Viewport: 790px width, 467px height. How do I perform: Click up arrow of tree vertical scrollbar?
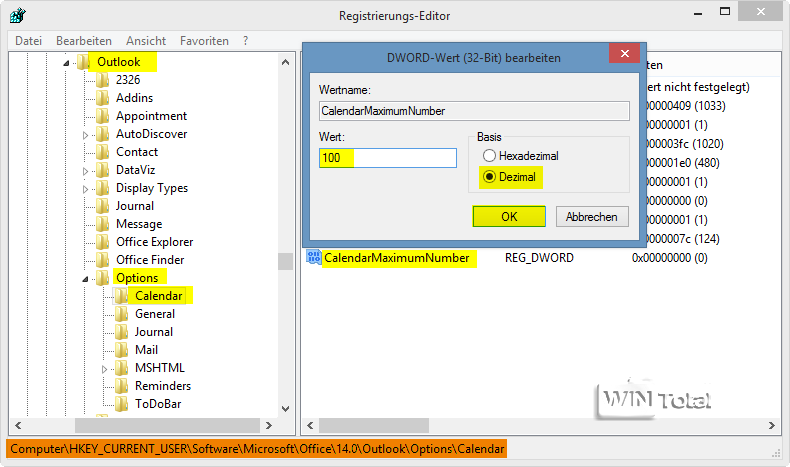pos(285,62)
